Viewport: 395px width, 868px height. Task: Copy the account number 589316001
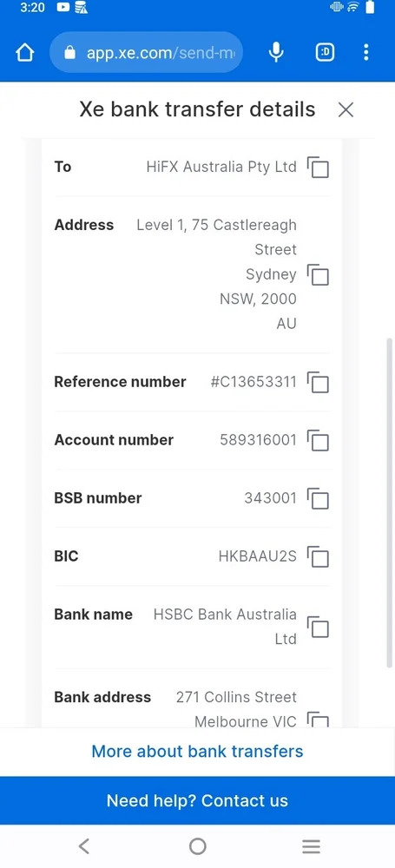coord(318,440)
